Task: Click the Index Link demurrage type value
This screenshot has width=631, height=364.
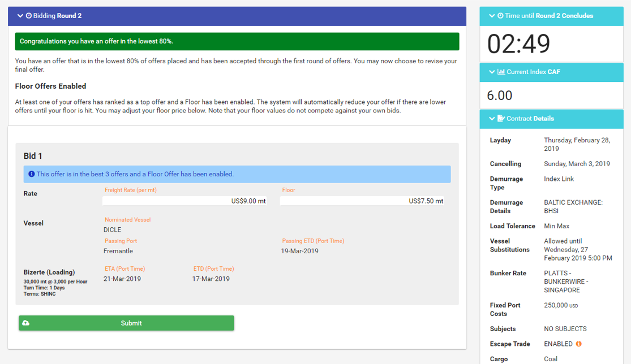Action: 559,179
